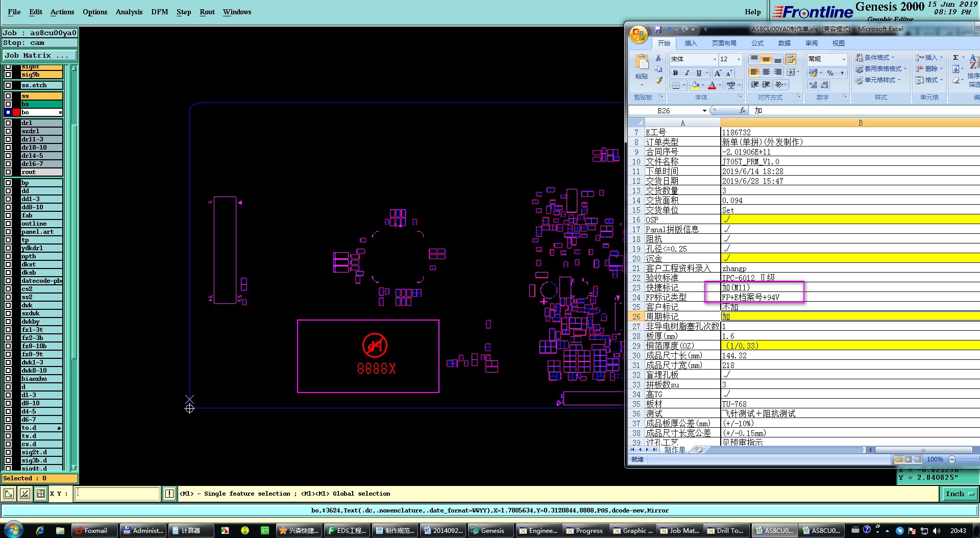Toggle Italic formatting in Excel
This screenshot has height=538, width=980.
[687, 73]
